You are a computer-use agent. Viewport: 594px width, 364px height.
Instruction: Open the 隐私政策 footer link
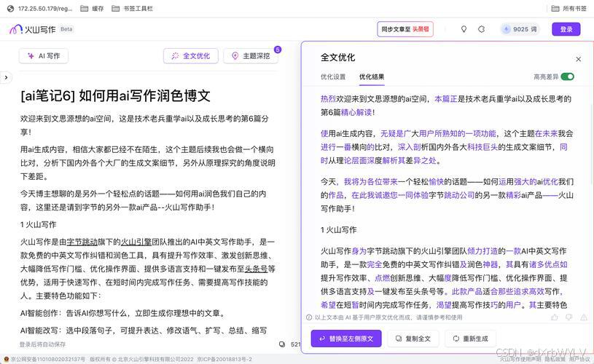tap(555, 359)
